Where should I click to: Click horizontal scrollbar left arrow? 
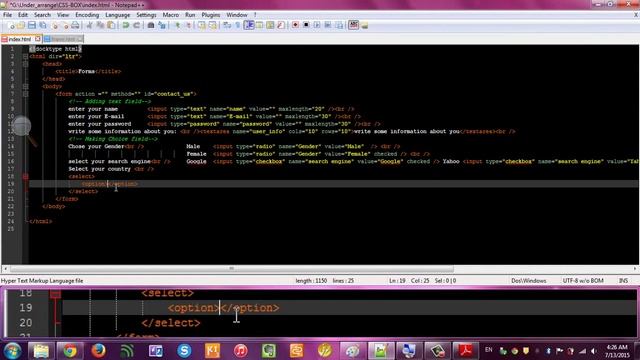[5, 269]
